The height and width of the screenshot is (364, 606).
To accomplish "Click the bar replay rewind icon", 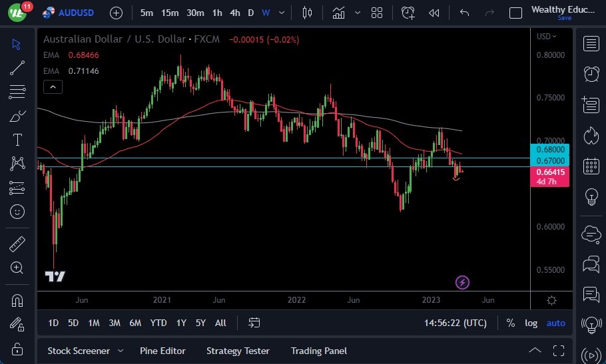I will pyautogui.click(x=434, y=13).
